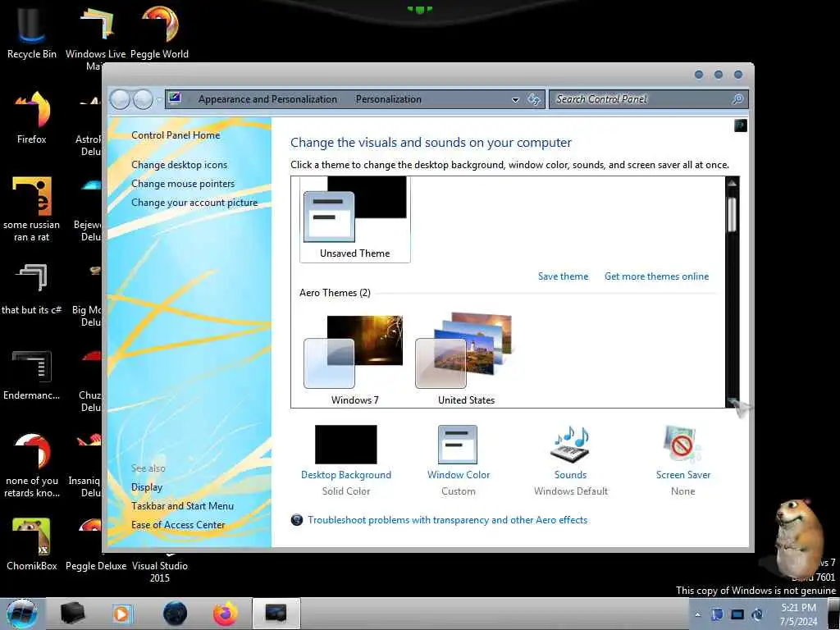Image resolution: width=840 pixels, height=630 pixels.
Task: Open the media player taskbar icon
Action: [x=121, y=614]
